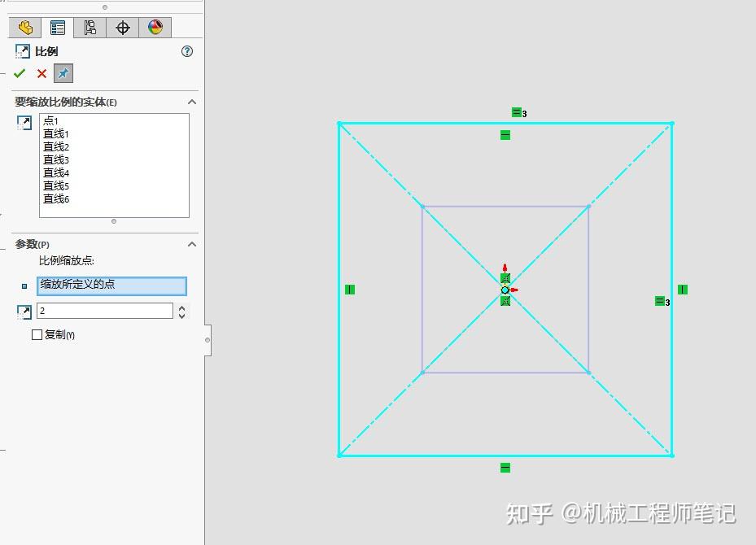This screenshot has width=756, height=545.
Task: Select 直线2 in entities list
Action: (56, 147)
